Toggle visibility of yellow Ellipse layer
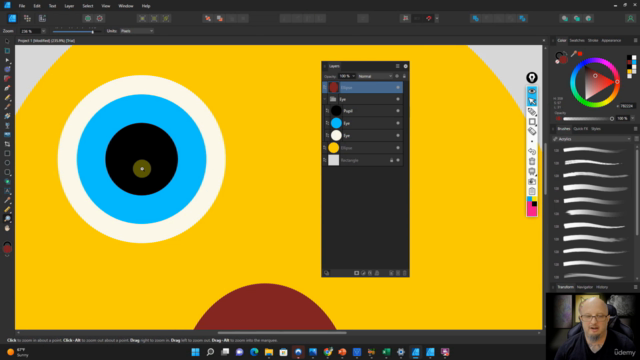The height and width of the screenshot is (360, 640). pyautogui.click(x=398, y=148)
